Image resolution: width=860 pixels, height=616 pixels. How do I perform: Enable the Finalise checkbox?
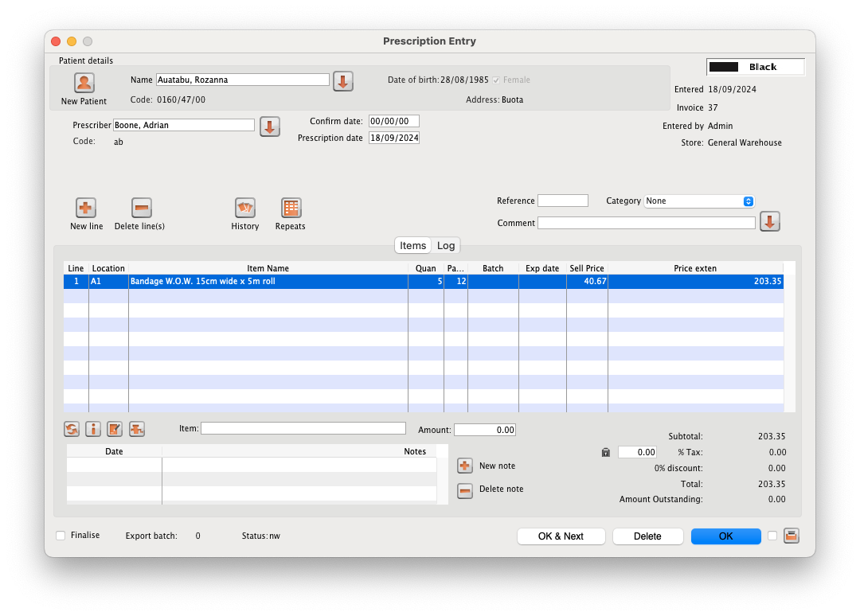61,536
